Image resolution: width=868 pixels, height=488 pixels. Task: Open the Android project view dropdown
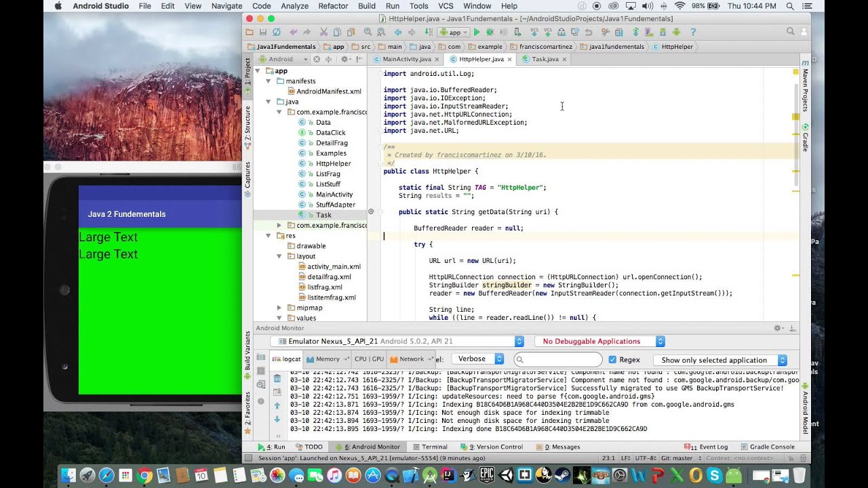coord(282,59)
